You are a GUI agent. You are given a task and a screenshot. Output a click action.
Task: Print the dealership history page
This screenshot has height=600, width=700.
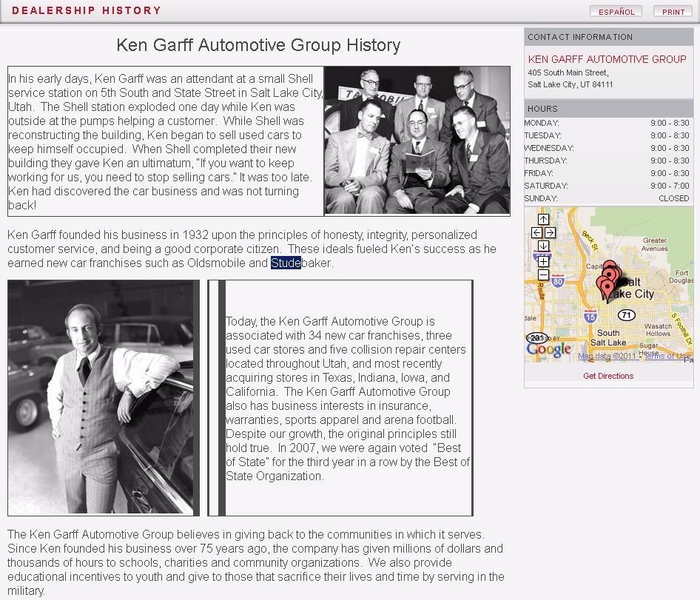click(673, 12)
